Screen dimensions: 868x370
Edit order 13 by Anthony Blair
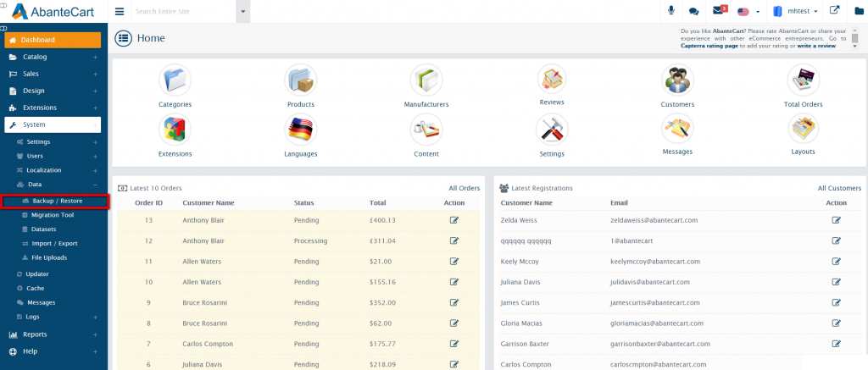[x=454, y=220]
